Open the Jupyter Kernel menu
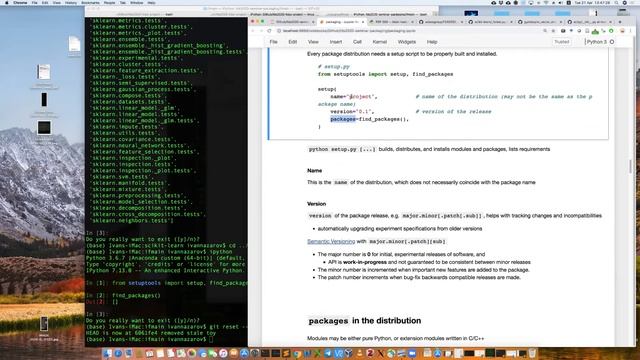Viewport: 640px width, 360px height. (x=380, y=42)
